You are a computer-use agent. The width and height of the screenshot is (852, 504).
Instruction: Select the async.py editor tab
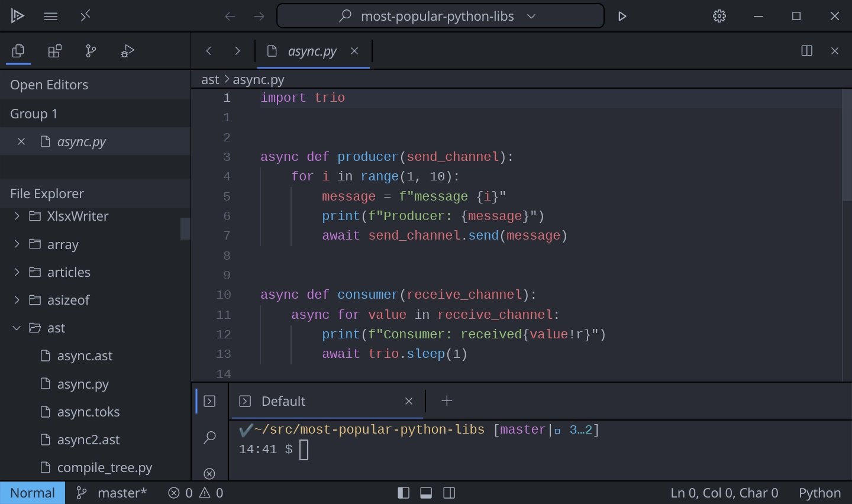(312, 51)
